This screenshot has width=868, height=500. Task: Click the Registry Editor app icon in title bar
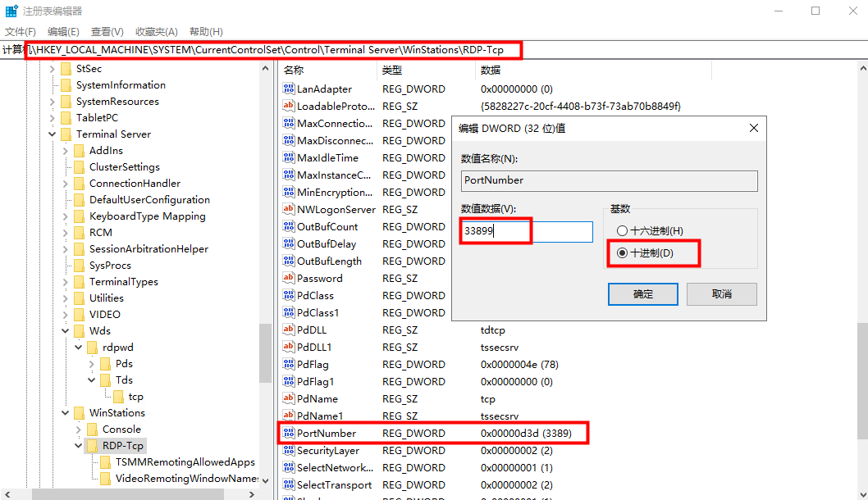[x=11, y=11]
